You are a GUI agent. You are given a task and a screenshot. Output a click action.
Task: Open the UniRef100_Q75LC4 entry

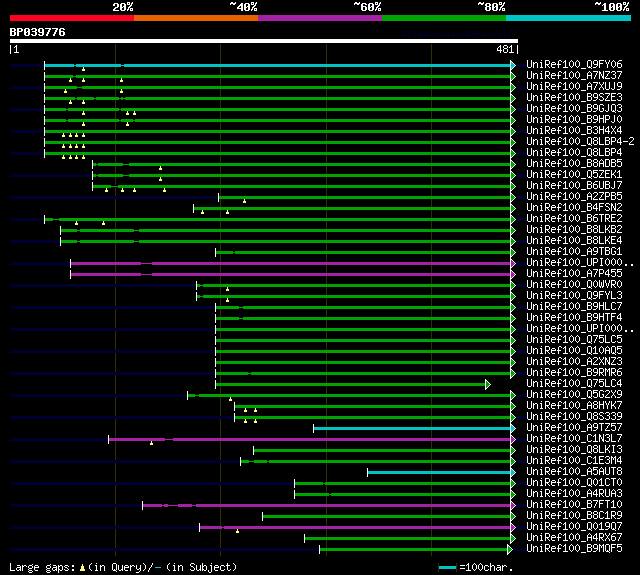(x=574, y=384)
